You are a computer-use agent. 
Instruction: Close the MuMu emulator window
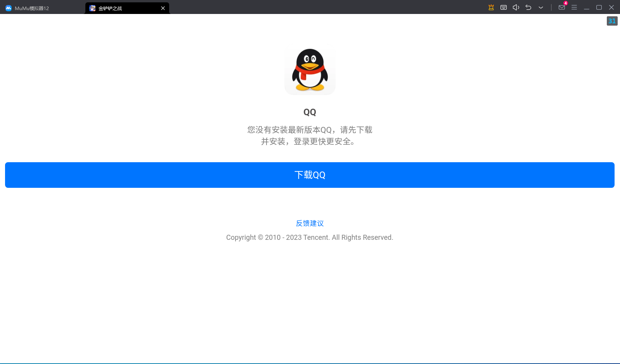point(611,7)
